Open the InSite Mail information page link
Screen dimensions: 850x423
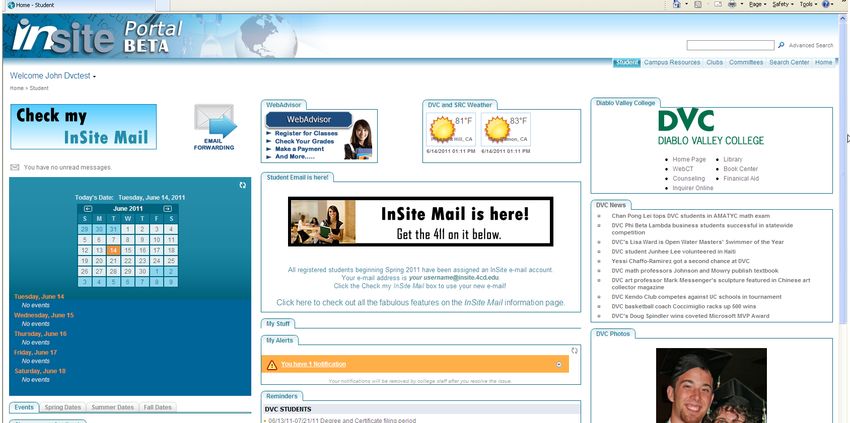pyautogui.click(x=421, y=303)
